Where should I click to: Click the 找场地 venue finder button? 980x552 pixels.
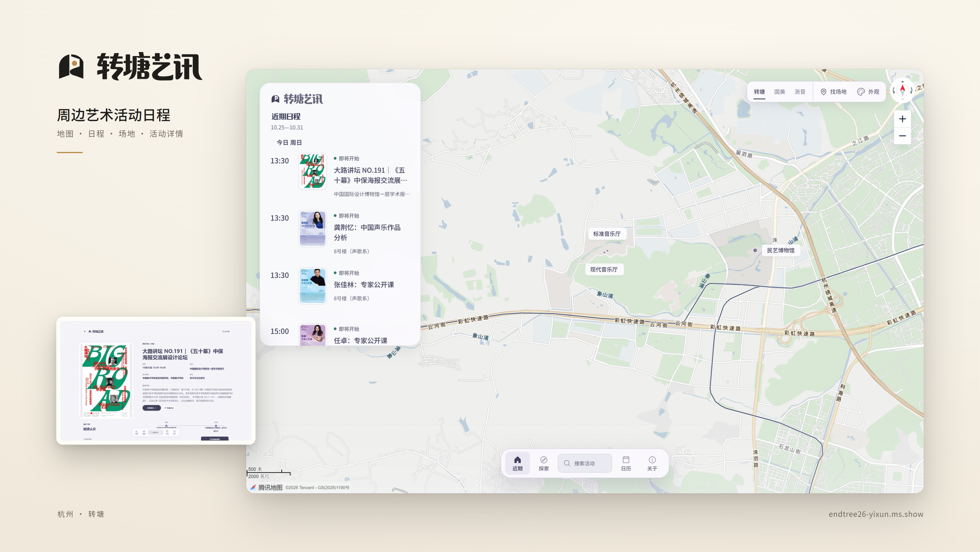833,92
